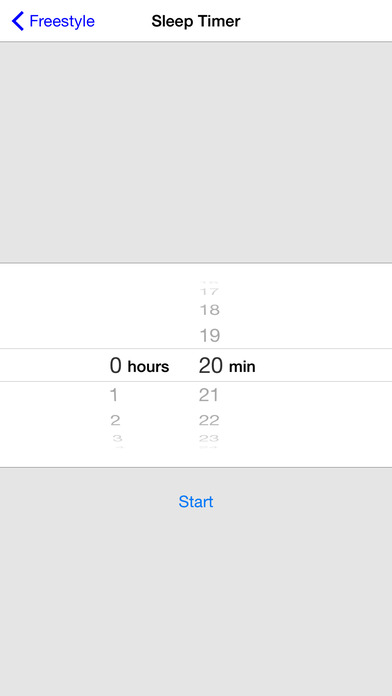Select 18 in the minutes wheel
392x696 pixels.
coord(210,310)
